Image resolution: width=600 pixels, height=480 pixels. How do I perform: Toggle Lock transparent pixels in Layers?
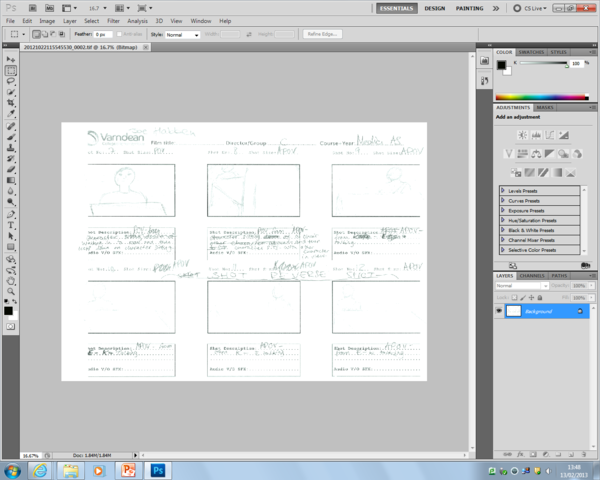point(514,297)
